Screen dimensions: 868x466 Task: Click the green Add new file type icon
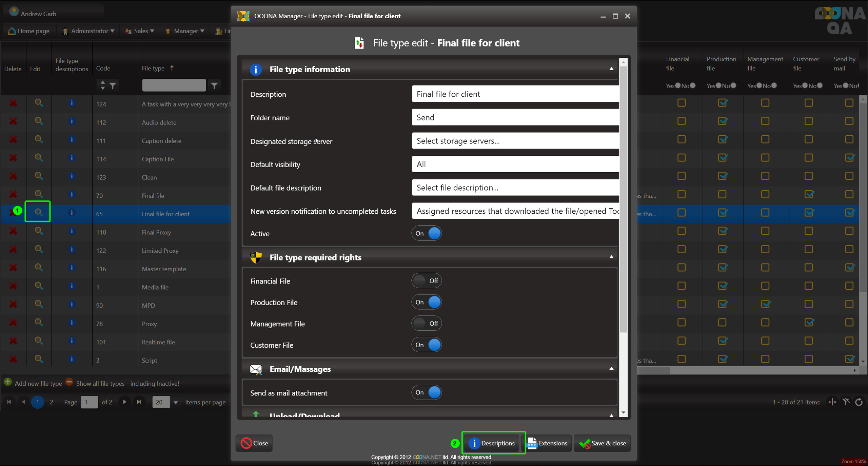(x=8, y=382)
